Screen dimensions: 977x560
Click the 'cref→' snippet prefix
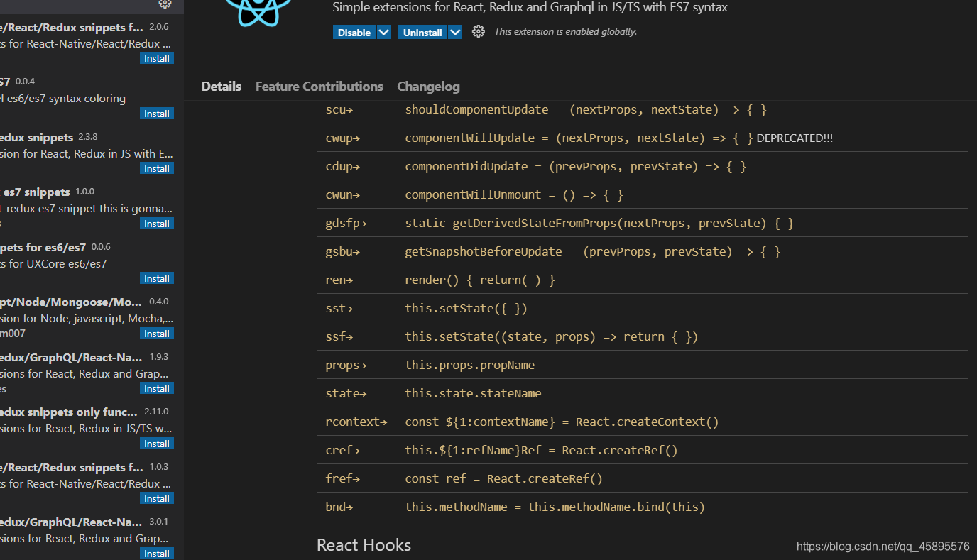tap(343, 451)
